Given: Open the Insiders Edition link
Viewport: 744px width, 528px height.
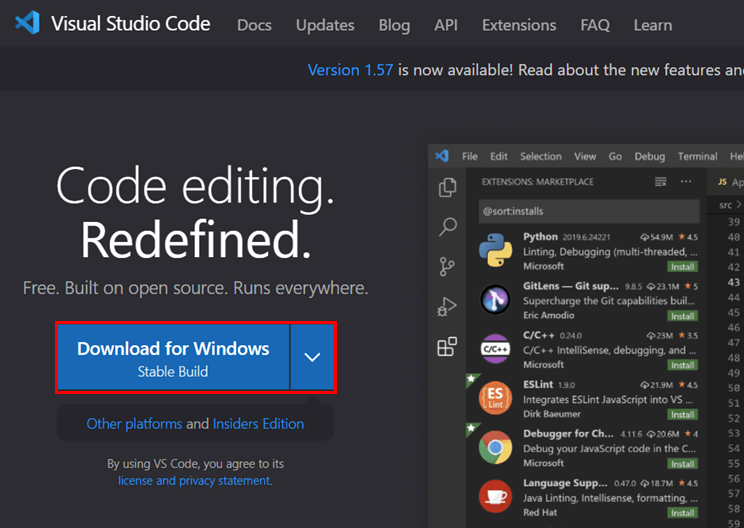Looking at the screenshot, I should 258,424.
